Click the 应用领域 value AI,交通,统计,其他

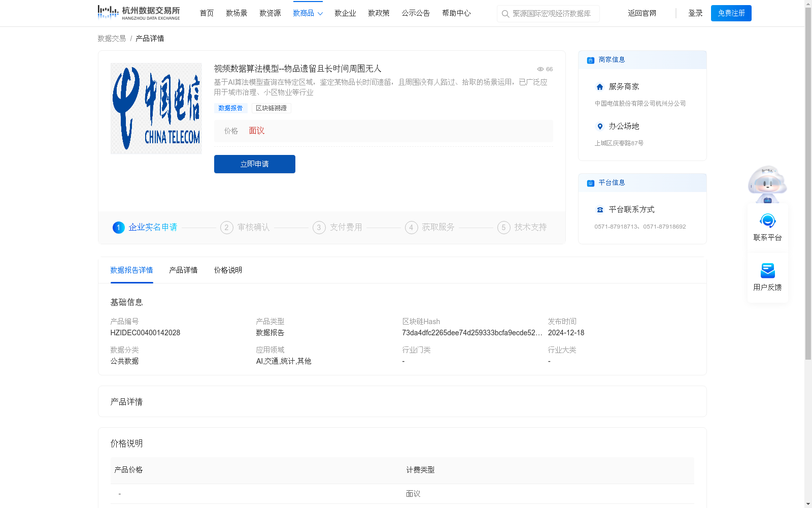(284, 361)
